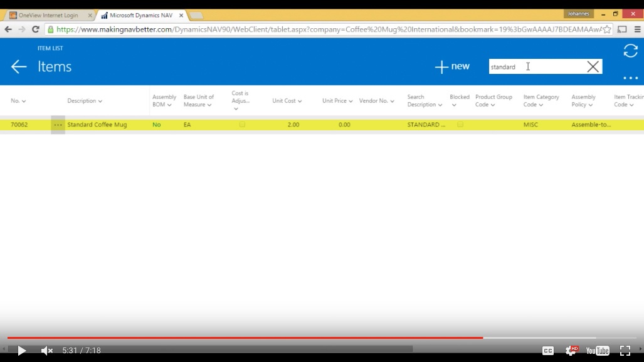Click the cast screen icon in browser toolbar
Screen dimensions: 644x362
(622, 29)
